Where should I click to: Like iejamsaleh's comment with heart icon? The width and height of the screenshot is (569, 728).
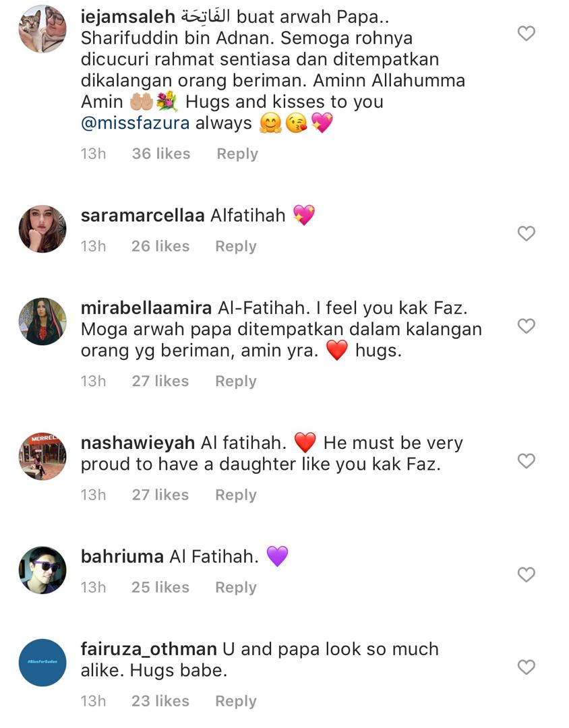pyautogui.click(x=527, y=34)
